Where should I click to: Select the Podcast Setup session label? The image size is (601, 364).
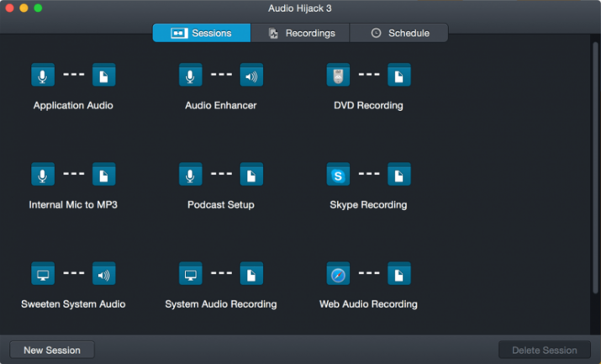pos(221,204)
